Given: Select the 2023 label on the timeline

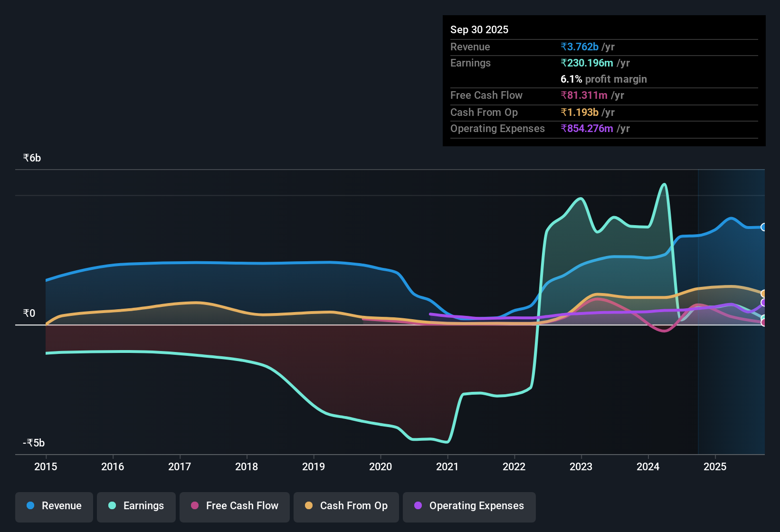Looking at the screenshot, I should click(580, 467).
